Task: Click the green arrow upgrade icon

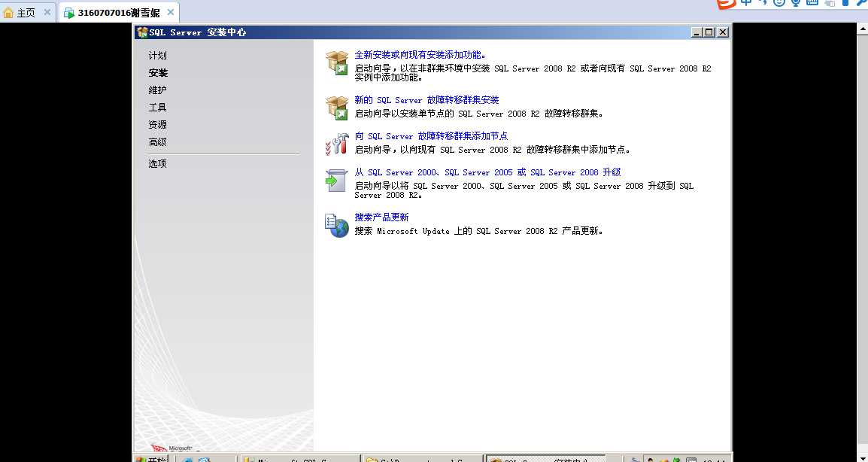Action: click(336, 180)
